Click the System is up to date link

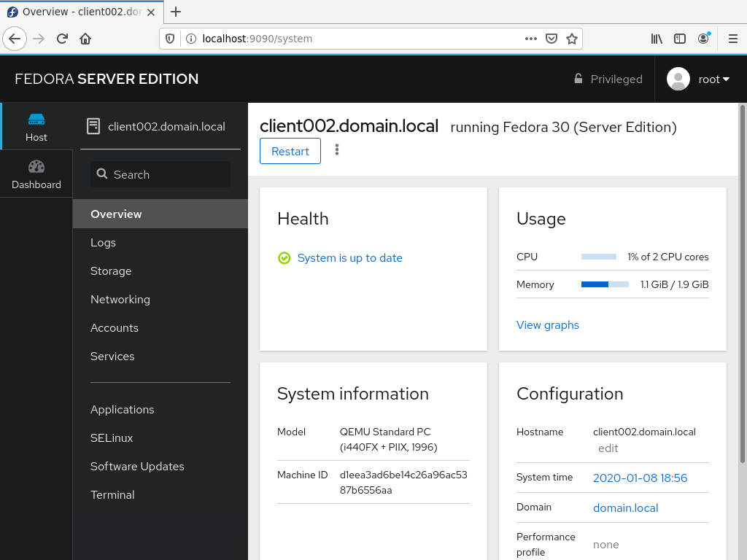point(349,258)
